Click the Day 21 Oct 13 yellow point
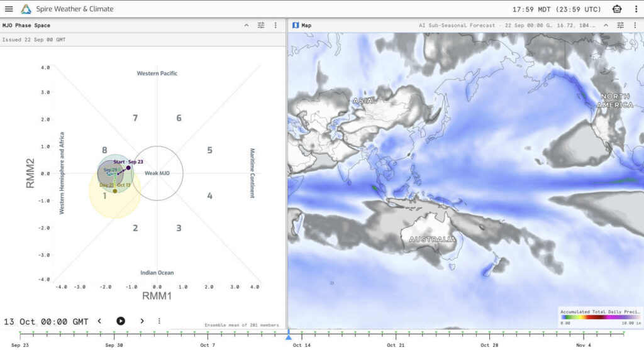 115,191
